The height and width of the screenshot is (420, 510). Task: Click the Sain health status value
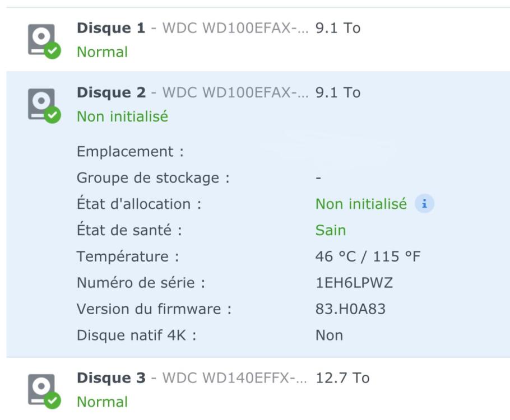pos(331,230)
